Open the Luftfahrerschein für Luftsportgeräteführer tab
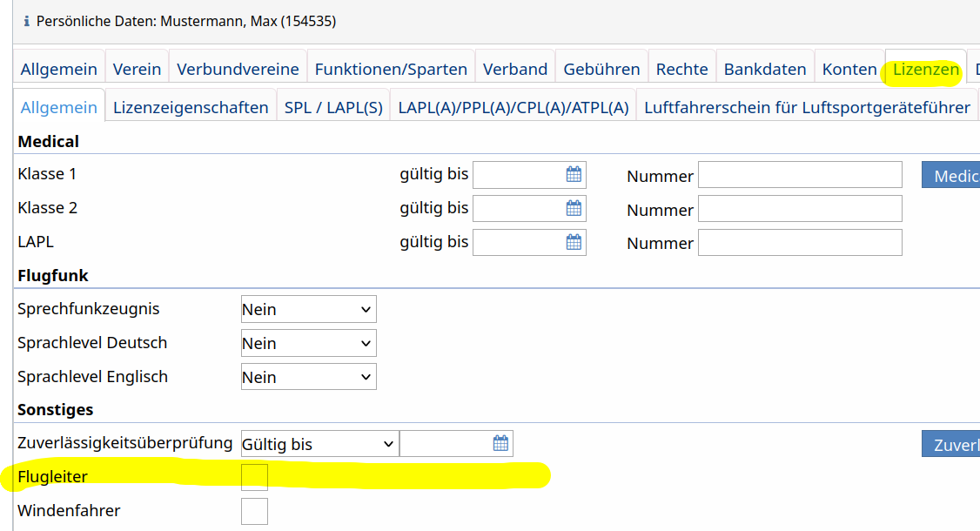Screen dimensions: 980x531 (x=807, y=108)
